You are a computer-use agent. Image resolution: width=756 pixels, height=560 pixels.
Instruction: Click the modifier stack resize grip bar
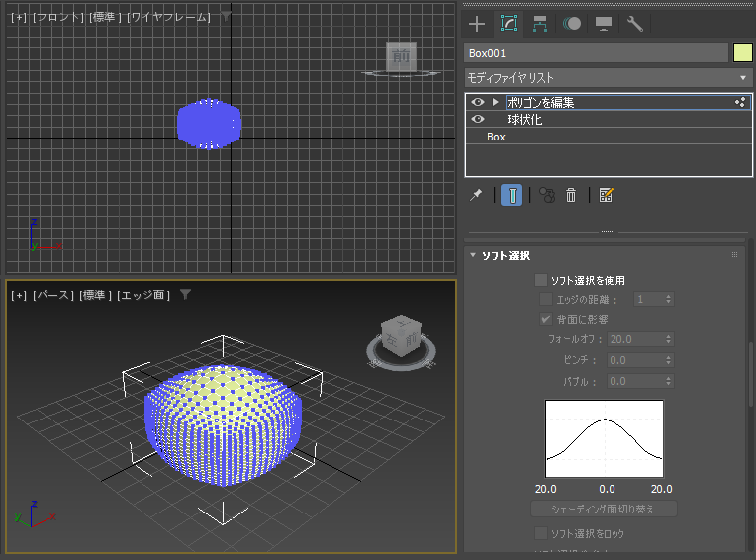coord(608,232)
